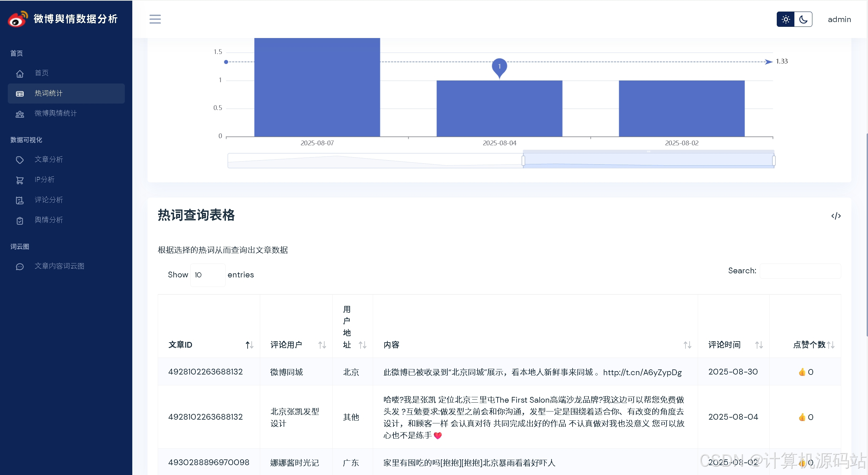Switch to dark mode with the moon toggle
Image resolution: width=868 pixels, height=475 pixels.
pyautogui.click(x=803, y=19)
